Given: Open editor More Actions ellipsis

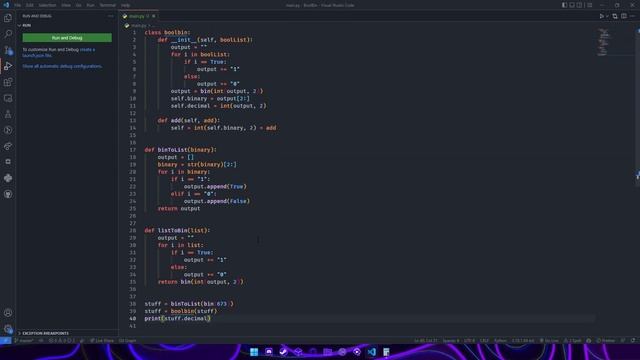Looking at the screenshot, I should pyautogui.click(x=632, y=16).
